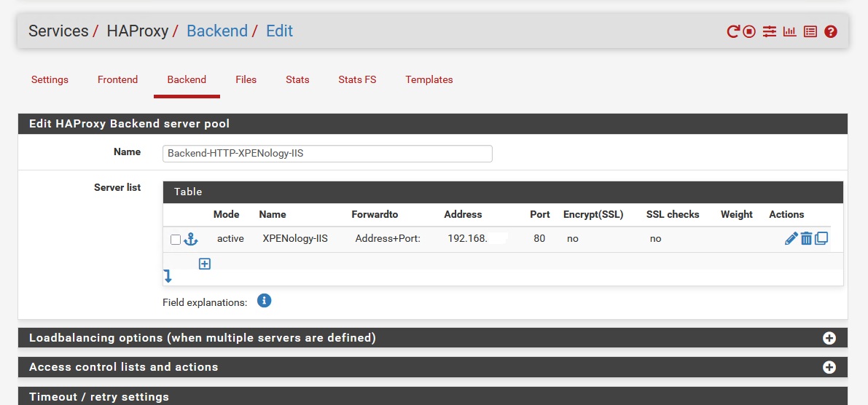Open related settings sliders icon

pyautogui.click(x=770, y=31)
